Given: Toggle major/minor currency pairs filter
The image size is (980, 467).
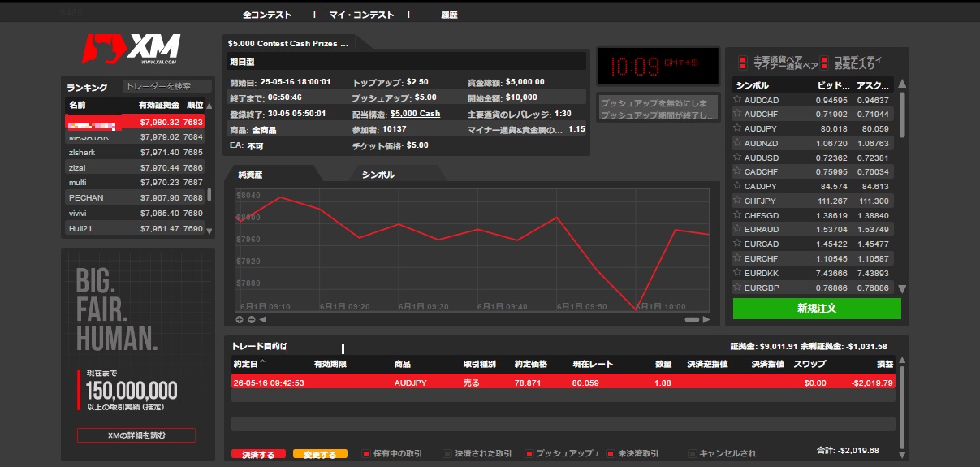Looking at the screenshot, I should [x=743, y=63].
